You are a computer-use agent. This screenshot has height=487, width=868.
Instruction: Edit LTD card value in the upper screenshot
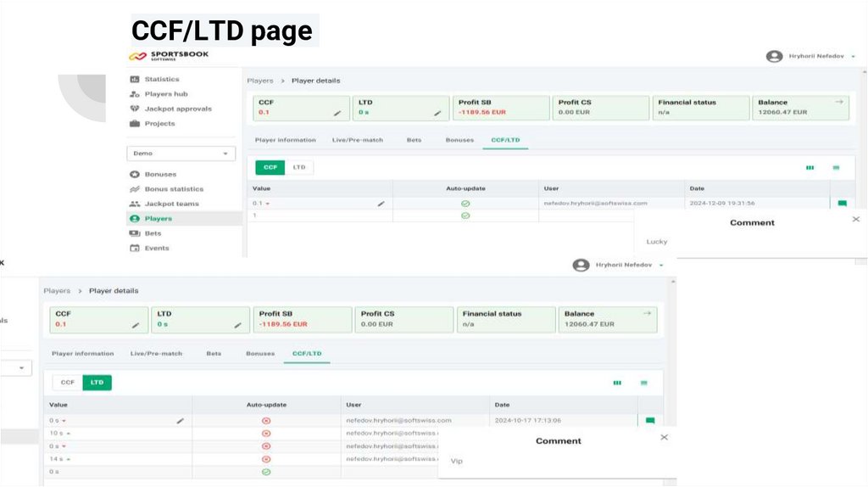point(437,113)
